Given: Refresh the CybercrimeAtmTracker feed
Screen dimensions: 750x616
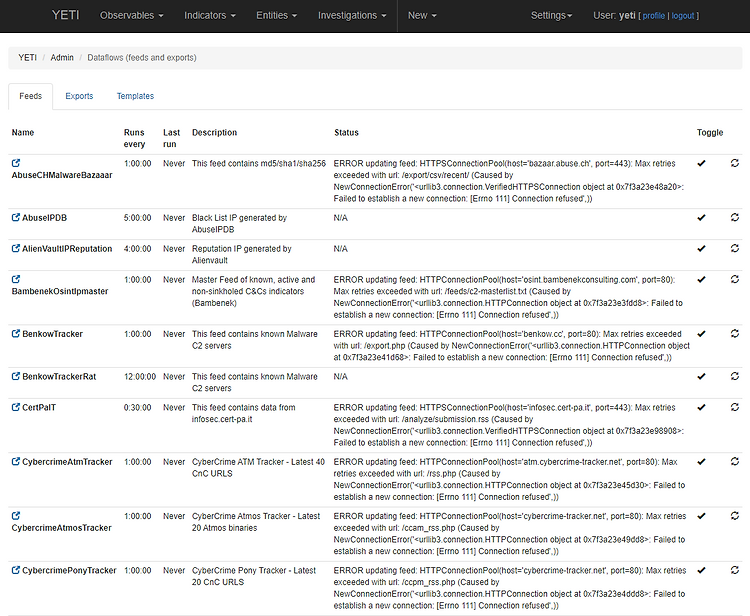Looking at the screenshot, I should point(735,462).
